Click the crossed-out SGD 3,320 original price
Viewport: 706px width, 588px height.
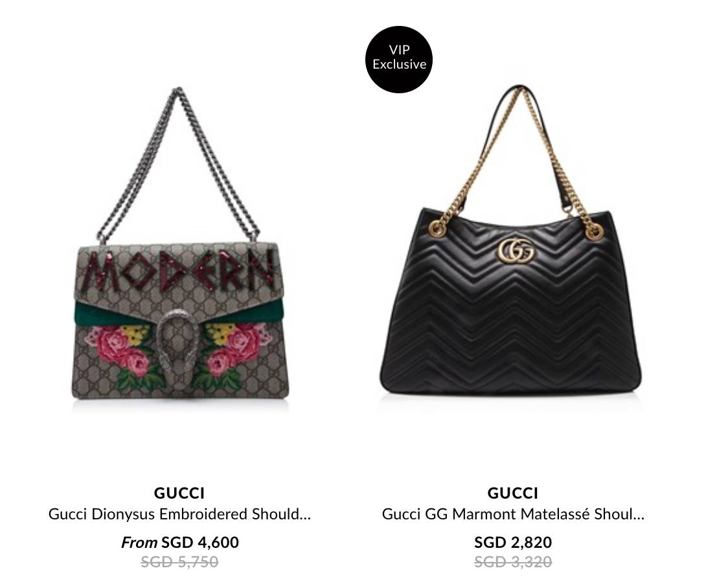click(x=513, y=561)
